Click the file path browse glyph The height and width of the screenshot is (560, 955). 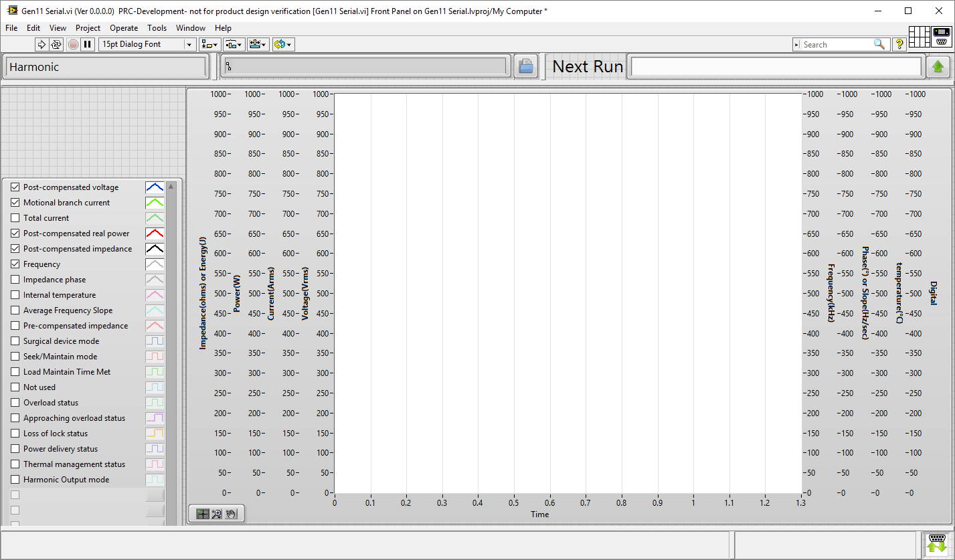228,66
